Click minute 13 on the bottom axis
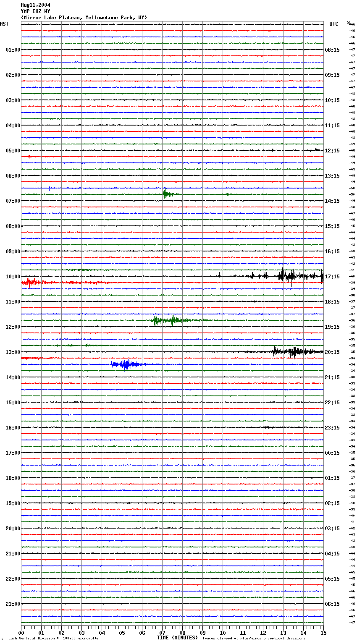 coord(283,633)
